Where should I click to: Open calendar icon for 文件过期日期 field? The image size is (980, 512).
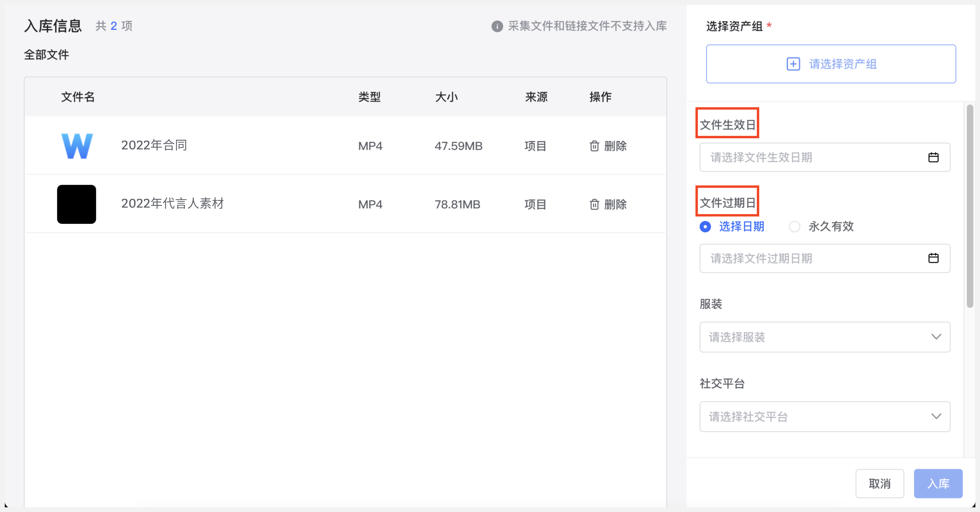tap(933, 258)
